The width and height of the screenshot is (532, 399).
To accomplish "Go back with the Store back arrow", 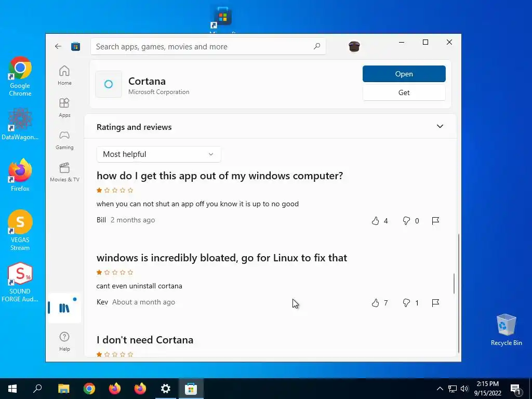I will (58, 46).
